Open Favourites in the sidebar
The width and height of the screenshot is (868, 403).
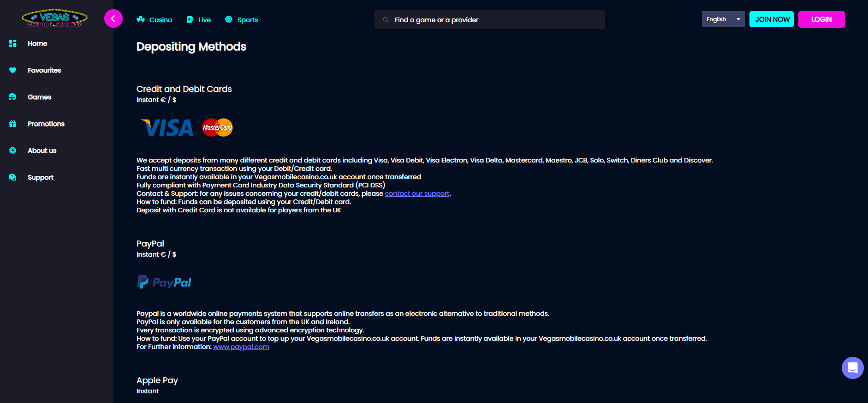click(44, 70)
